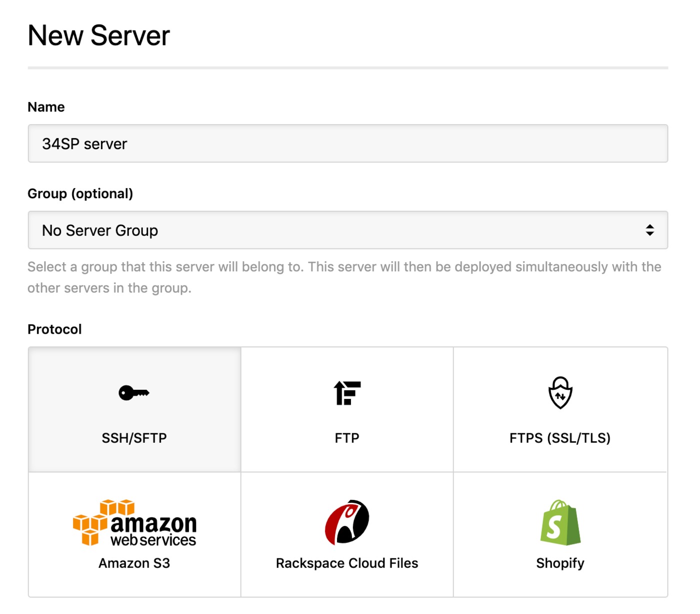Choose the Rackspace Cloud Files label
The image size is (700, 614).
[347, 563]
